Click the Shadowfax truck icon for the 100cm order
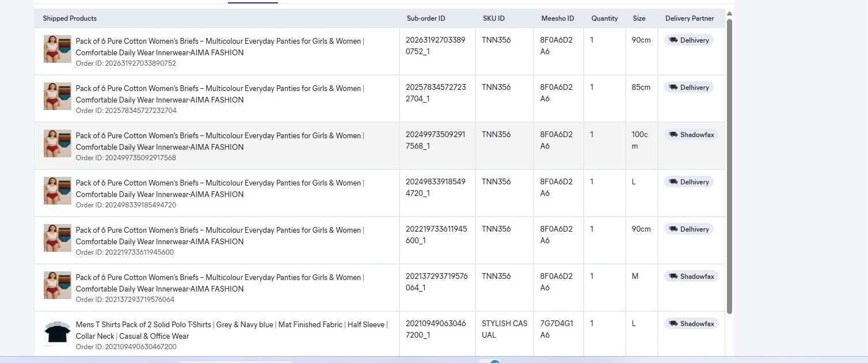Viewport: 868px width, 363px height. coord(673,135)
